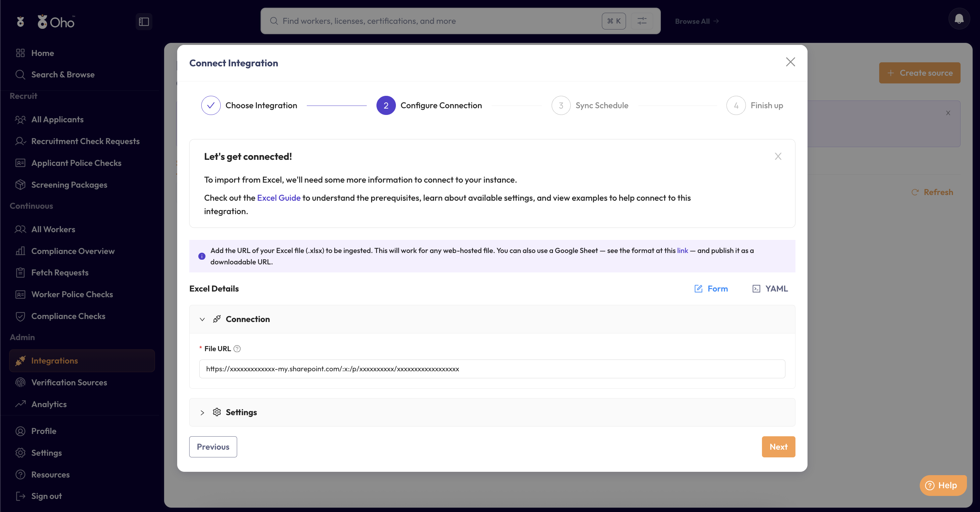
Task: Click the Excel Details heading
Action: [214, 289]
